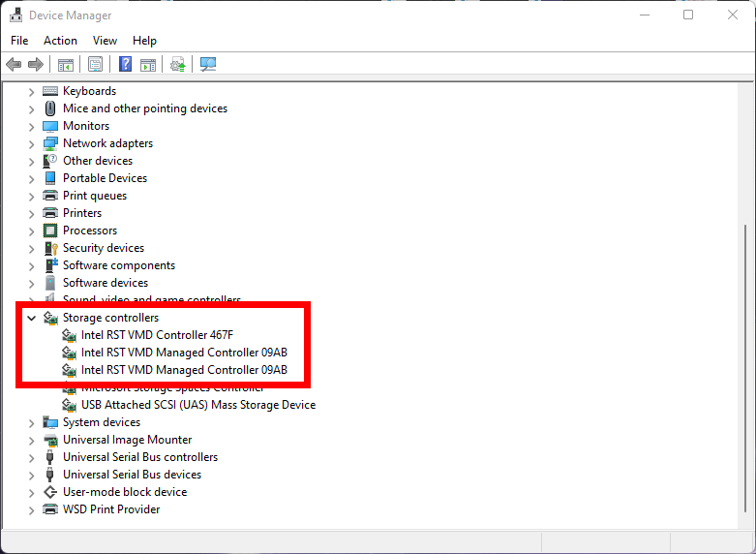Expand the Network adapters node
This screenshot has height=554, width=756.
pos(31,144)
